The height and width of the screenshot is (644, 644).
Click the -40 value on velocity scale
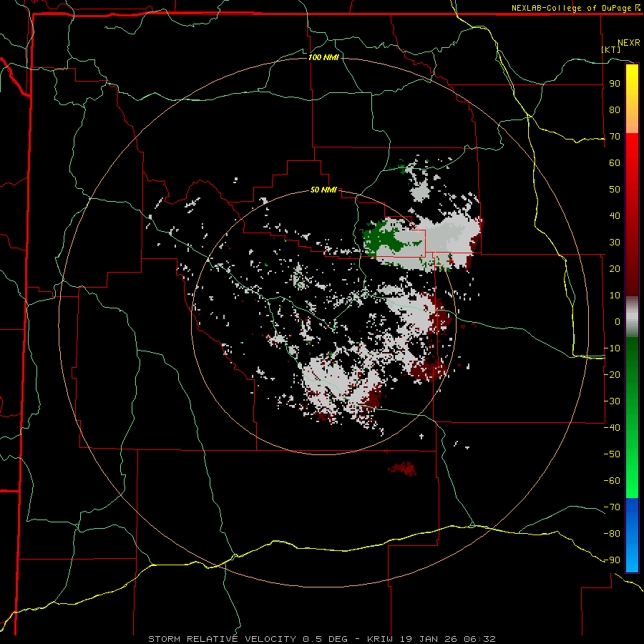[x=612, y=428]
